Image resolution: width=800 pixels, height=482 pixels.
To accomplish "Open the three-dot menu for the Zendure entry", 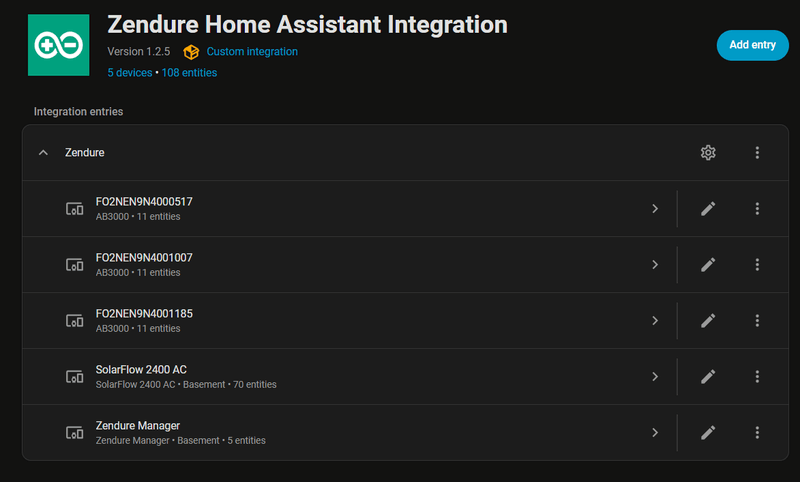I will click(757, 153).
